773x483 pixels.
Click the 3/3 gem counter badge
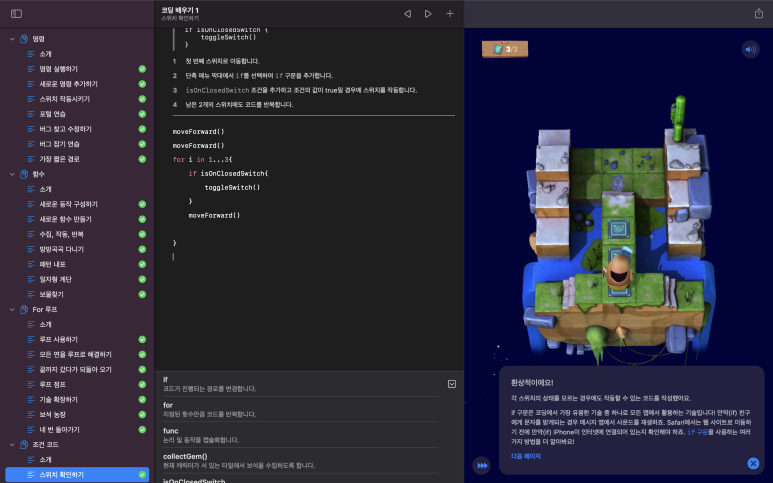[x=505, y=49]
